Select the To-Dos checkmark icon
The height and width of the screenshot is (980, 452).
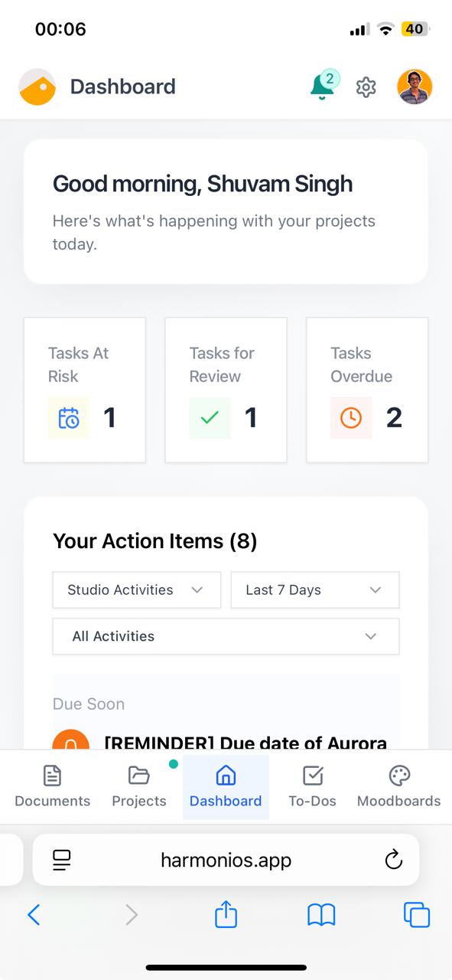312,776
